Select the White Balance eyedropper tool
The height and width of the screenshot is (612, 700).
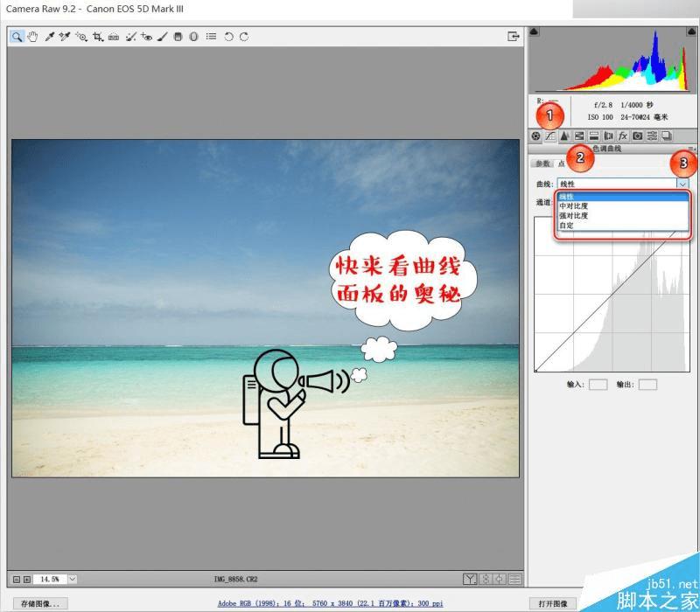[49, 37]
